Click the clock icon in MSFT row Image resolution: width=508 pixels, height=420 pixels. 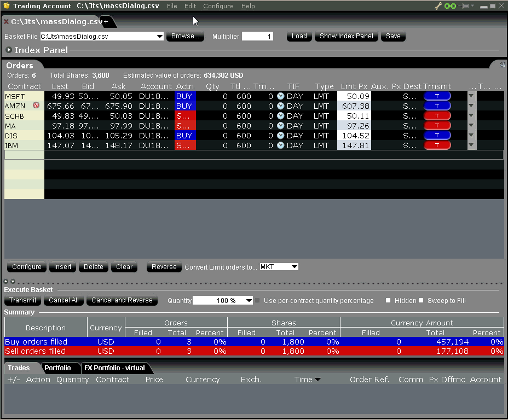(x=281, y=96)
